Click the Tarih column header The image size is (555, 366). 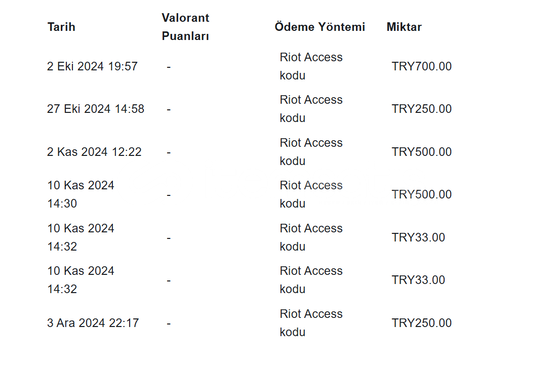tap(61, 27)
